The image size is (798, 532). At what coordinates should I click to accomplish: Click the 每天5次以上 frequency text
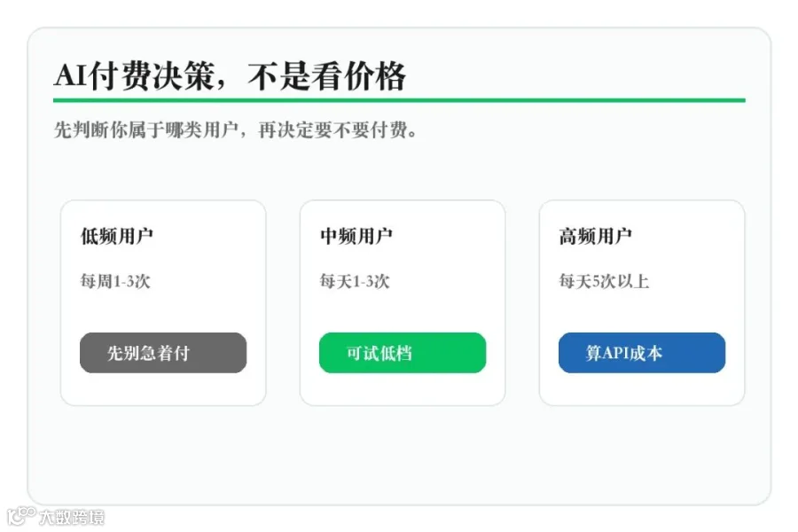pyautogui.click(x=604, y=281)
